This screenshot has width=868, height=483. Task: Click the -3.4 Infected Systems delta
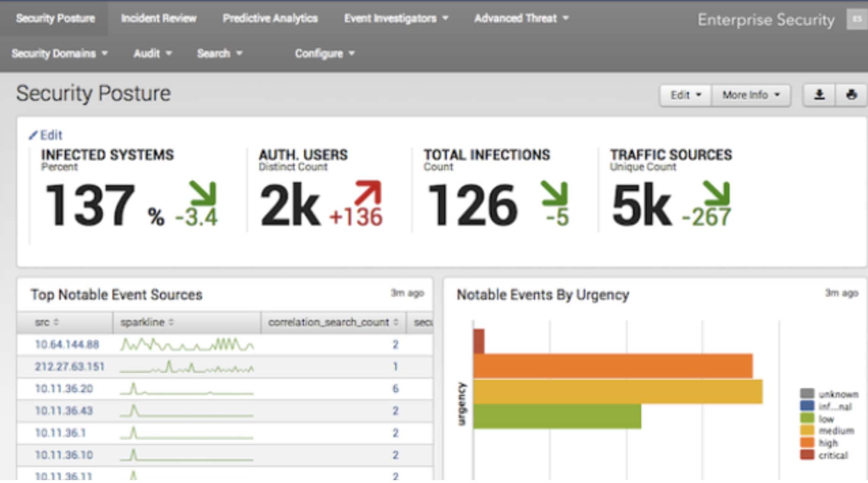196,218
